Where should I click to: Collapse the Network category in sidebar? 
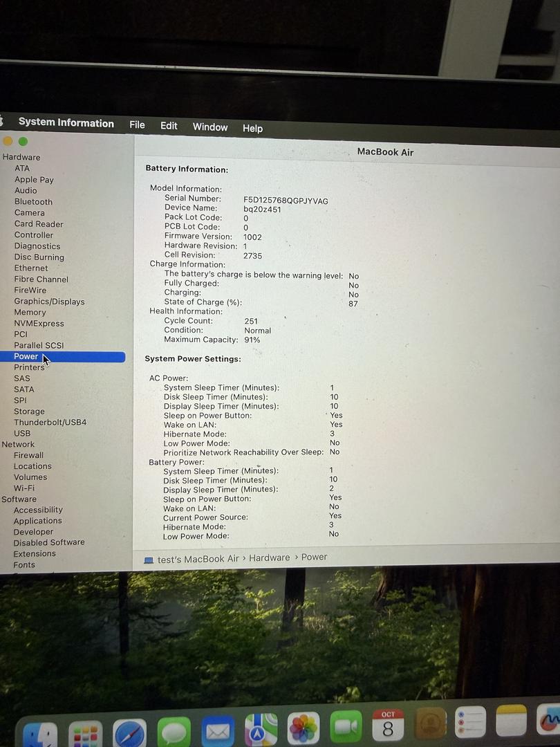pos(18,445)
